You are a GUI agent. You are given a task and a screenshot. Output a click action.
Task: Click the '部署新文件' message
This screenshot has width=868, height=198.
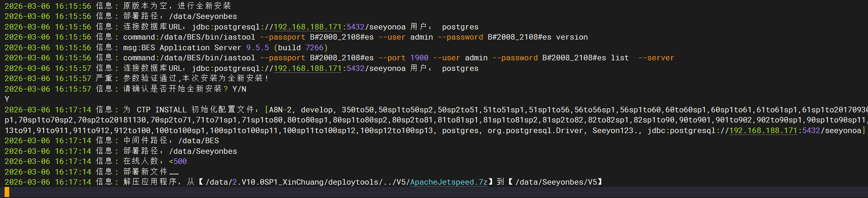tap(145, 172)
